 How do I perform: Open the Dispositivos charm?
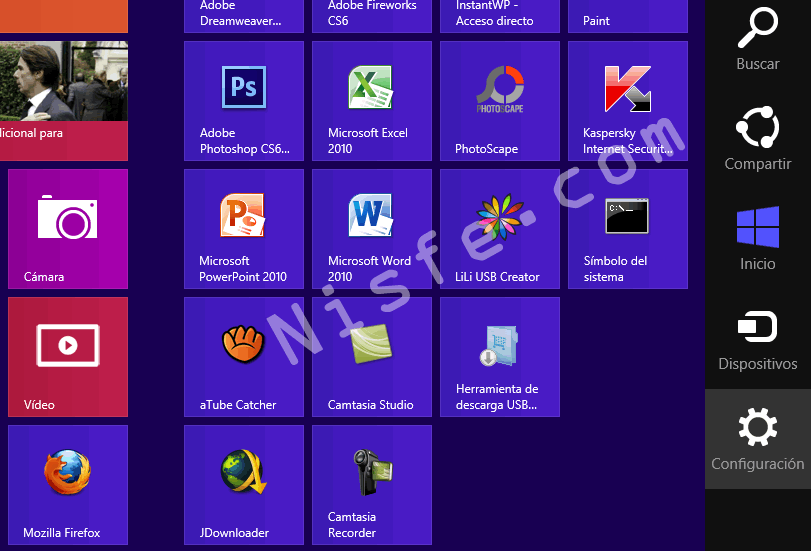pos(758,339)
